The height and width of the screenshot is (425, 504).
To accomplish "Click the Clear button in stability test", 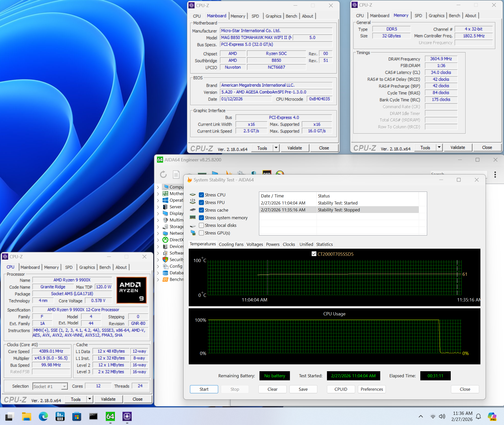I will point(272,389).
